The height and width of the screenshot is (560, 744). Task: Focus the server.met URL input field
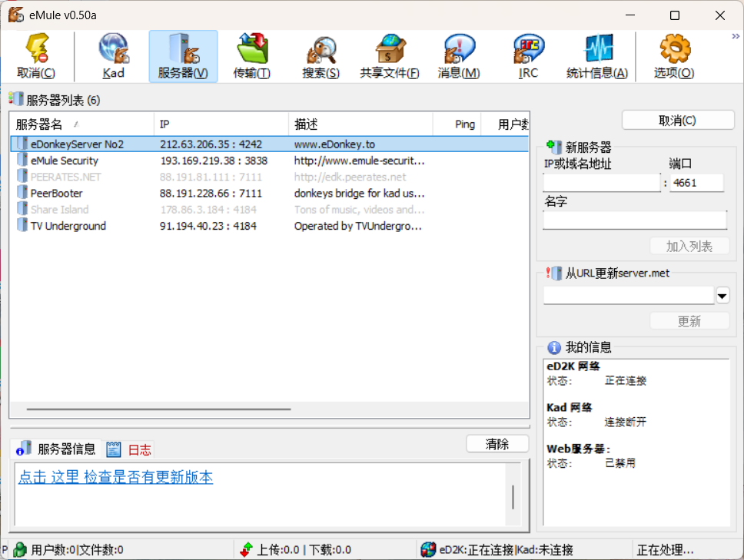[x=629, y=296]
